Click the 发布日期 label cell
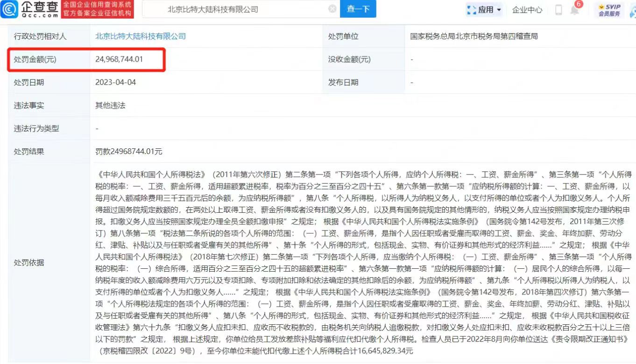 (363, 82)
